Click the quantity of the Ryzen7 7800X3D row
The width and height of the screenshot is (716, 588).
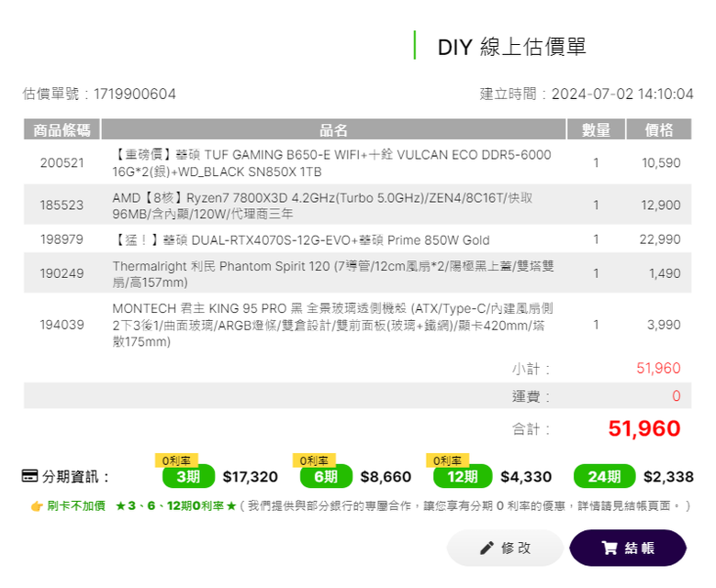(x=596, y=205)
